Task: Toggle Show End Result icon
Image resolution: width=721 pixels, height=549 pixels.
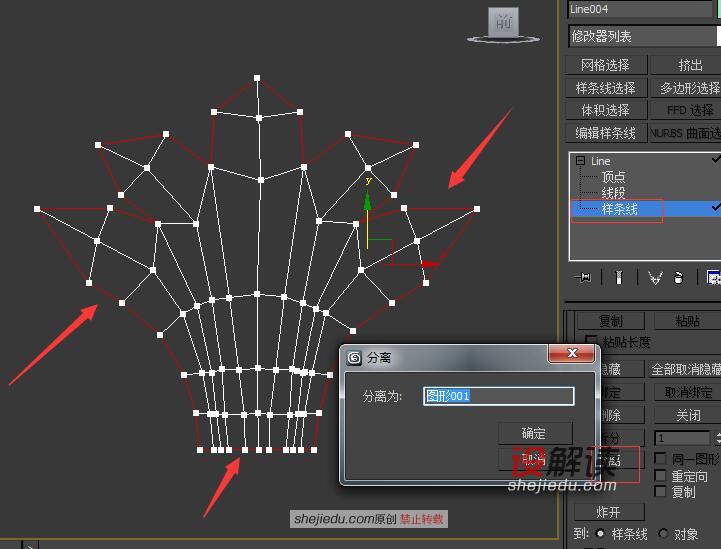Action: (x=619, y=277)
